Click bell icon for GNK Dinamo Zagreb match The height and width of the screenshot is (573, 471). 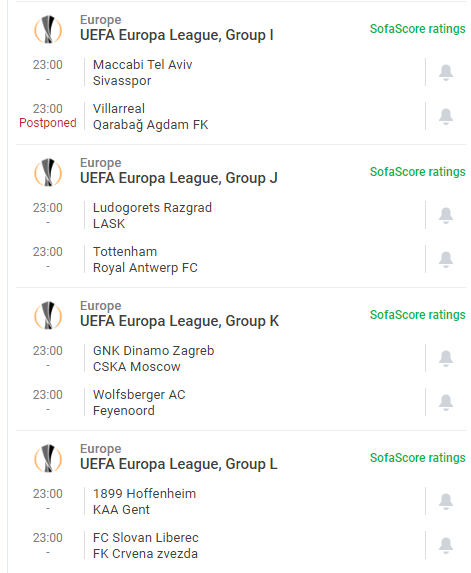pos(446,358)
